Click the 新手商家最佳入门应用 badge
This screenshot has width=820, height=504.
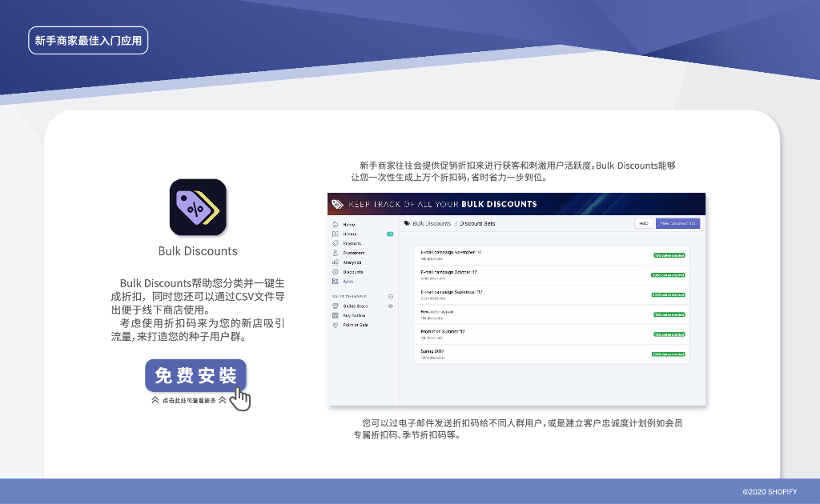pyautogui.click(x=88, y=40)
